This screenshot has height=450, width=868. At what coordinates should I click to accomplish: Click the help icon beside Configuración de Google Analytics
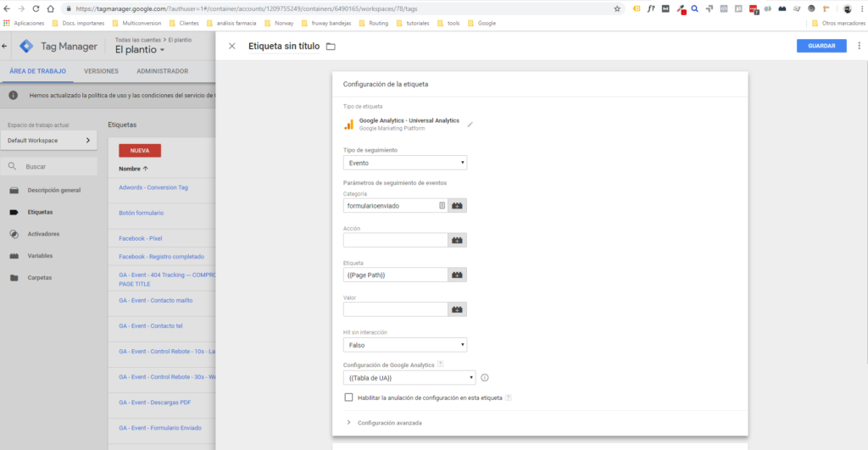tap(441, 364)
